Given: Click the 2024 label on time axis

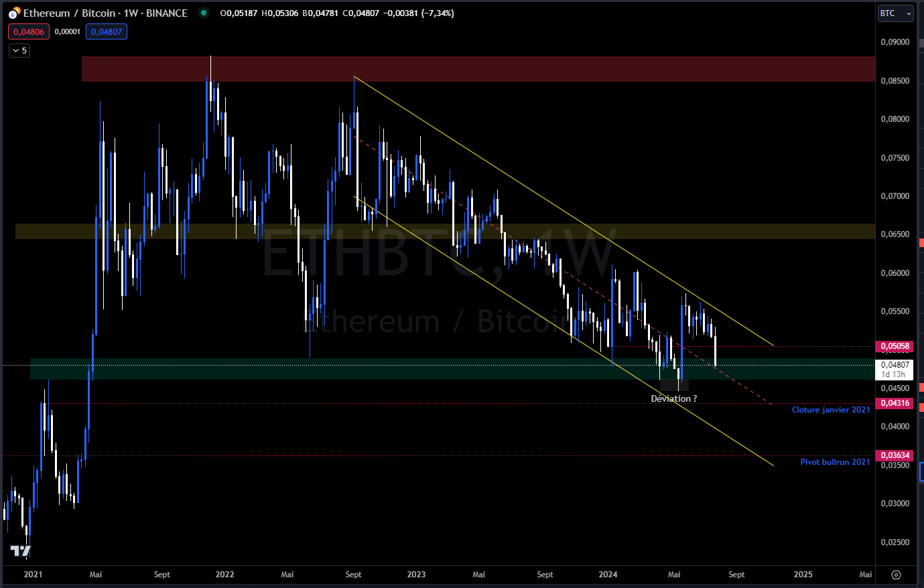Looking at the screenshot, I should point(608,575).
